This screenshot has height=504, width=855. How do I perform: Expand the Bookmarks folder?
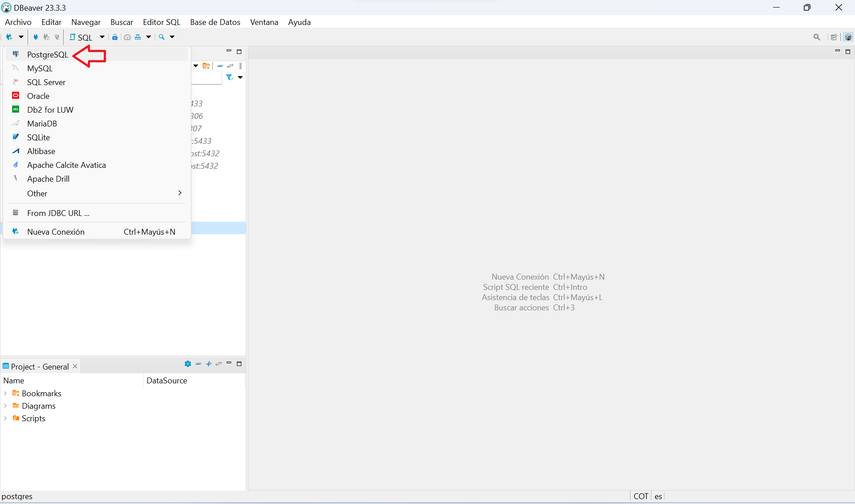pyautogui.click(x=5, y=393)
